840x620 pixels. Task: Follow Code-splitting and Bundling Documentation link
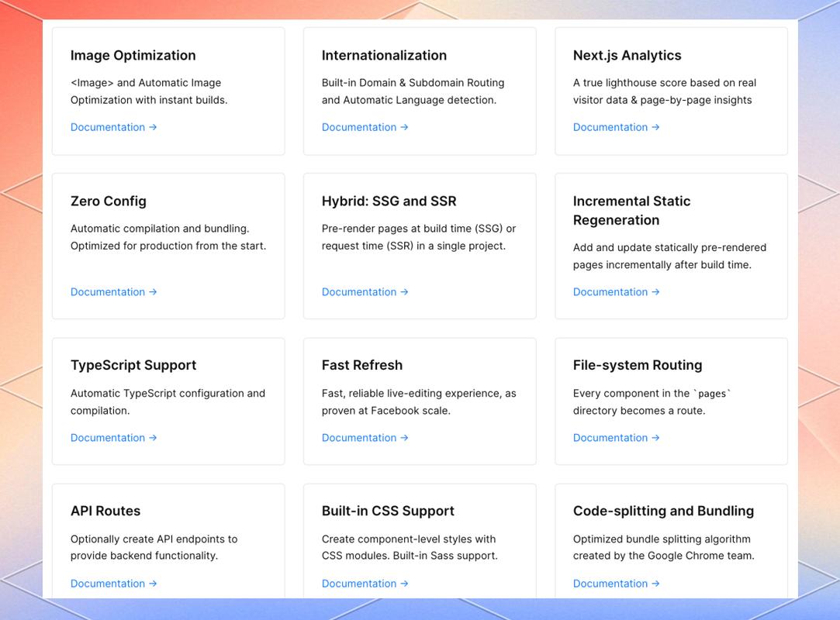click(616, 584)
